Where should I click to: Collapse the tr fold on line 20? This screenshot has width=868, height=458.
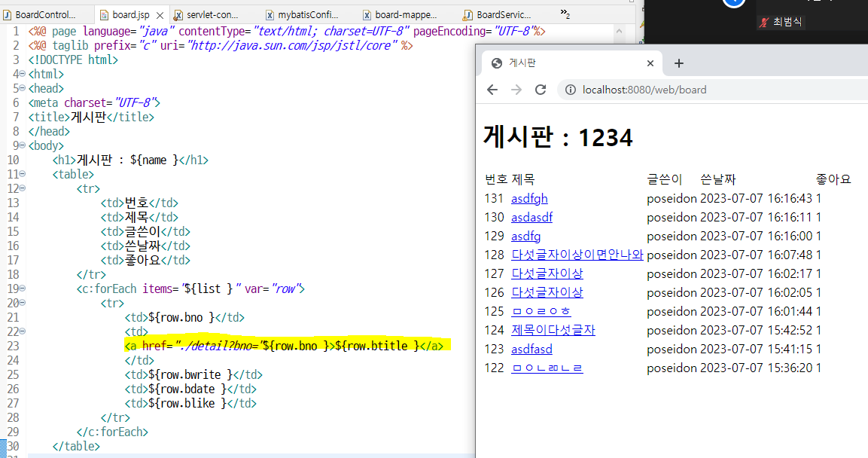coord(22,303)
